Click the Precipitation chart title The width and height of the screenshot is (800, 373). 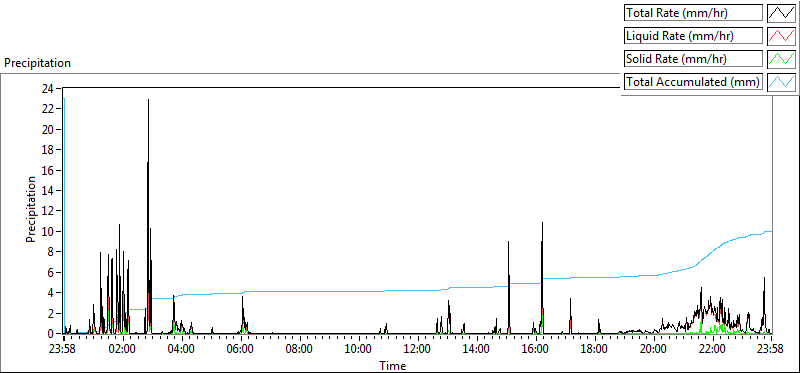click(37, 63)
